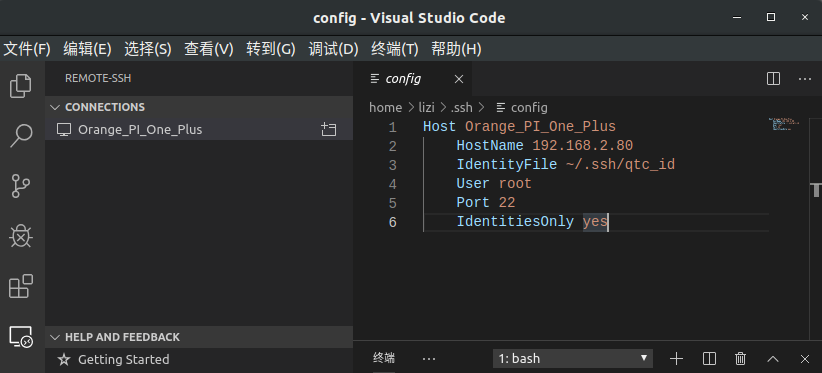The image size is (822, 373).
Task: Split the terminal panel
Action: point(709,359)
